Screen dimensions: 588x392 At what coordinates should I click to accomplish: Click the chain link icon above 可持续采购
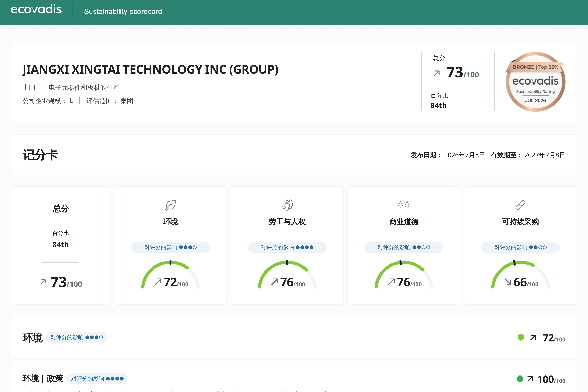(520, 205)
